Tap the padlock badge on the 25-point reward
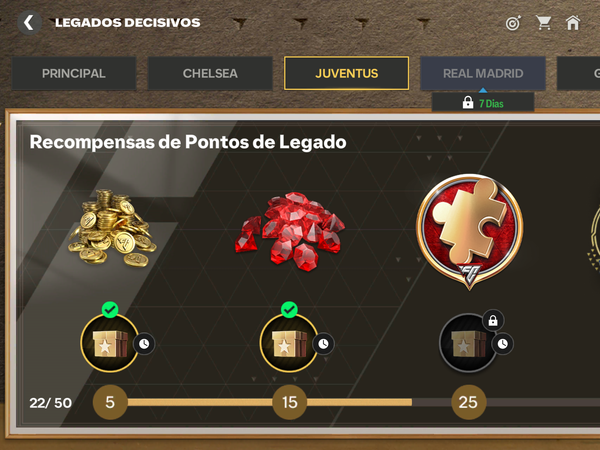The height and width of the screenshot is (450, 600). click(x=493, y=320)
